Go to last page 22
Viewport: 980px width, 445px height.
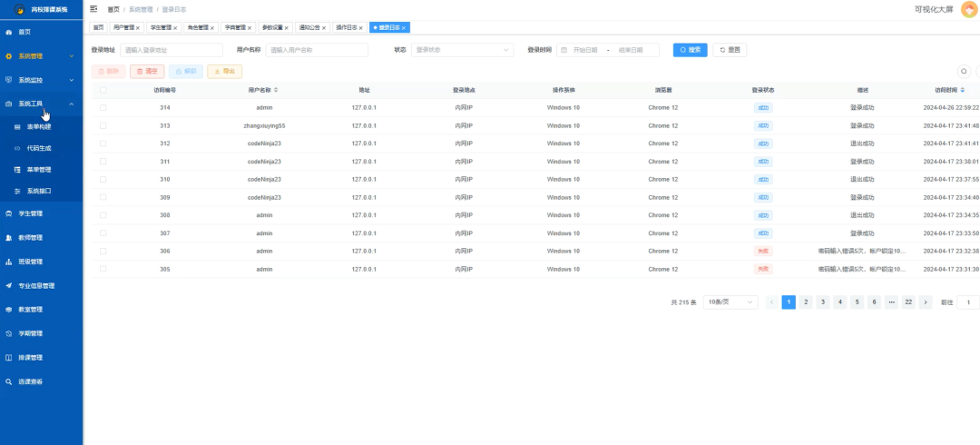pos(908,302)
